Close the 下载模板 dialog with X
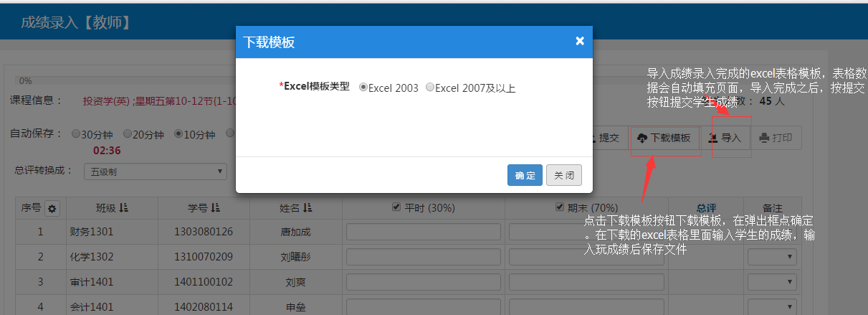The width and height of the screenshot is (868, 315). 580,41
